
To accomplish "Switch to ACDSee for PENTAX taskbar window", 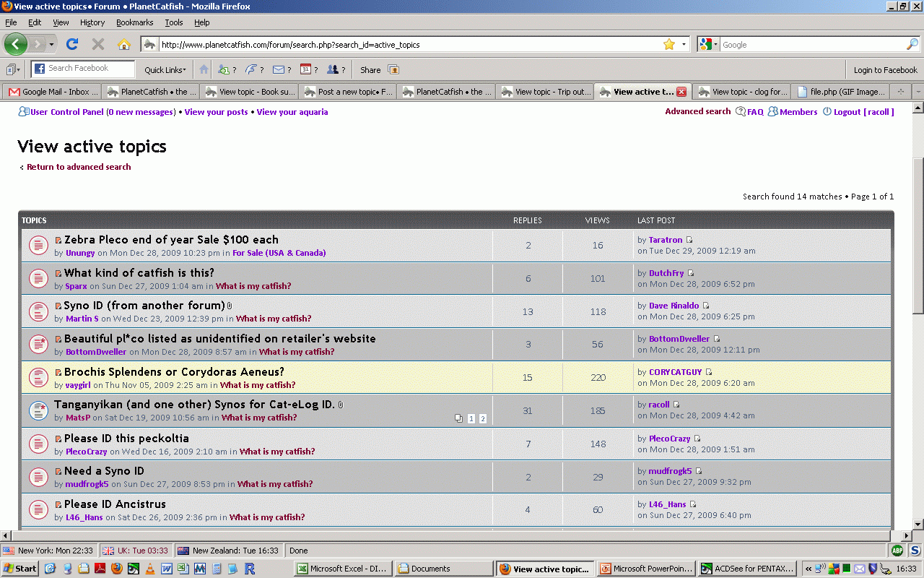I will click(x=749, y=569).
